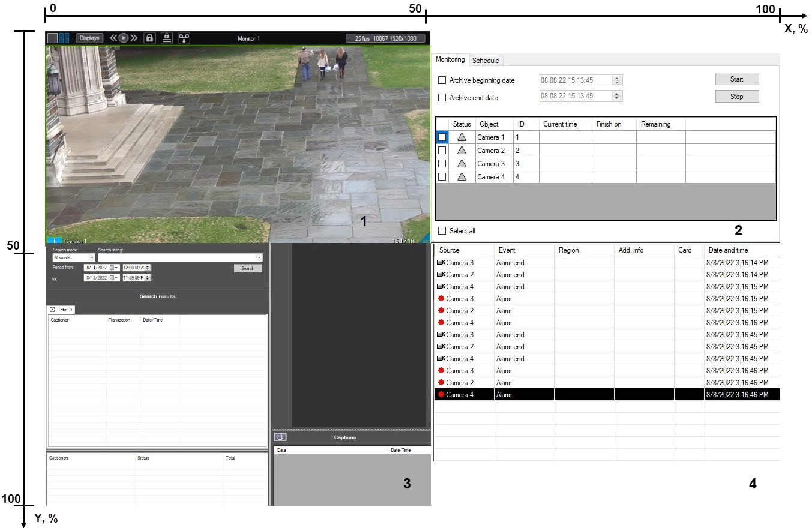Go to previous layout page arrows

click(x=112, y=38)
